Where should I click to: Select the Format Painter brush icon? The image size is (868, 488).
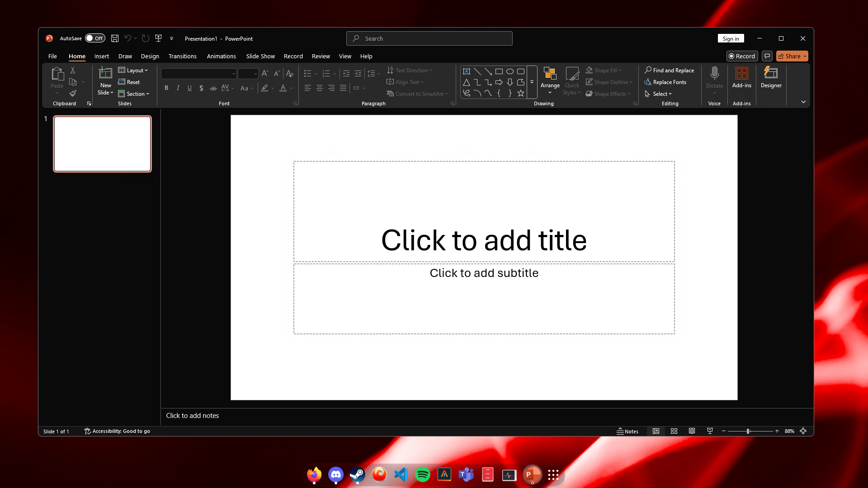73,94
